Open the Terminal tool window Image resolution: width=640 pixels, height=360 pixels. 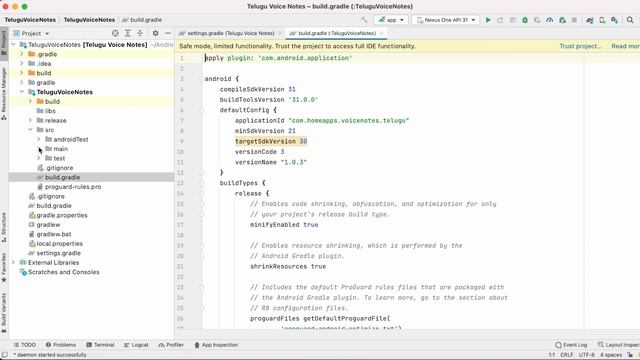100,345
